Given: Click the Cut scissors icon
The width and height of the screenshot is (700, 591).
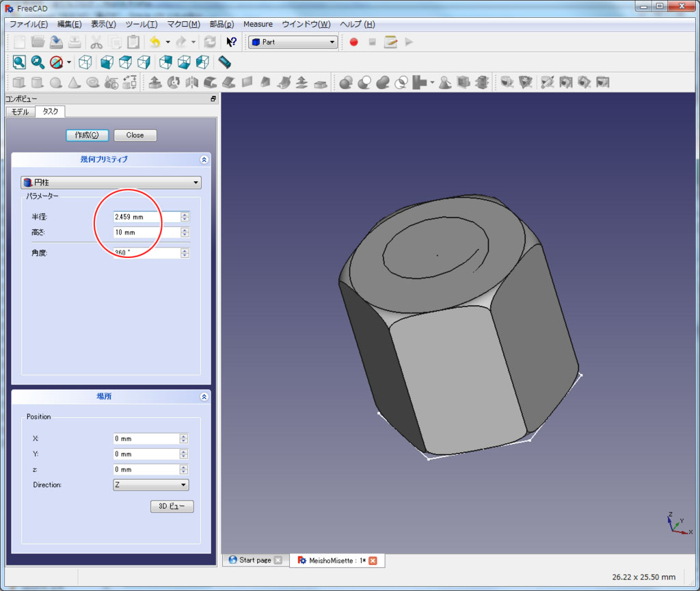Looking at the screenshot, I should [96, 42].
